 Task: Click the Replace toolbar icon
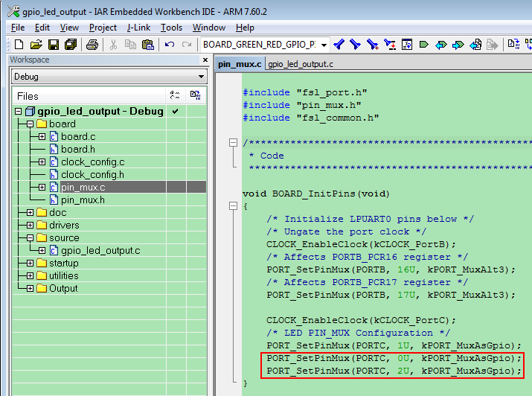(x=389, y=45)
